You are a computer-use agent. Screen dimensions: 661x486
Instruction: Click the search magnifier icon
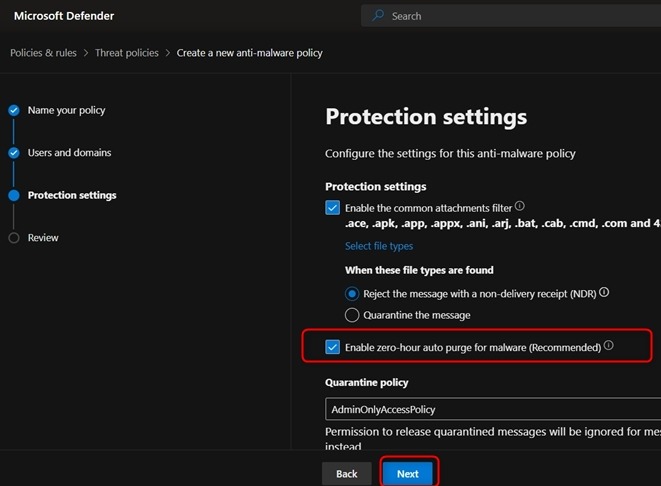tap(378, 16)
